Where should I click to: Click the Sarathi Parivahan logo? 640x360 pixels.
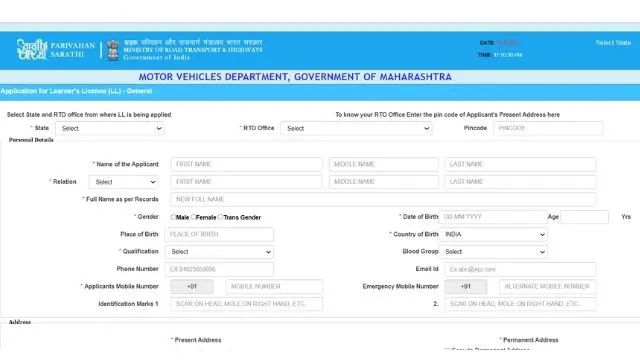coord(32,49)
